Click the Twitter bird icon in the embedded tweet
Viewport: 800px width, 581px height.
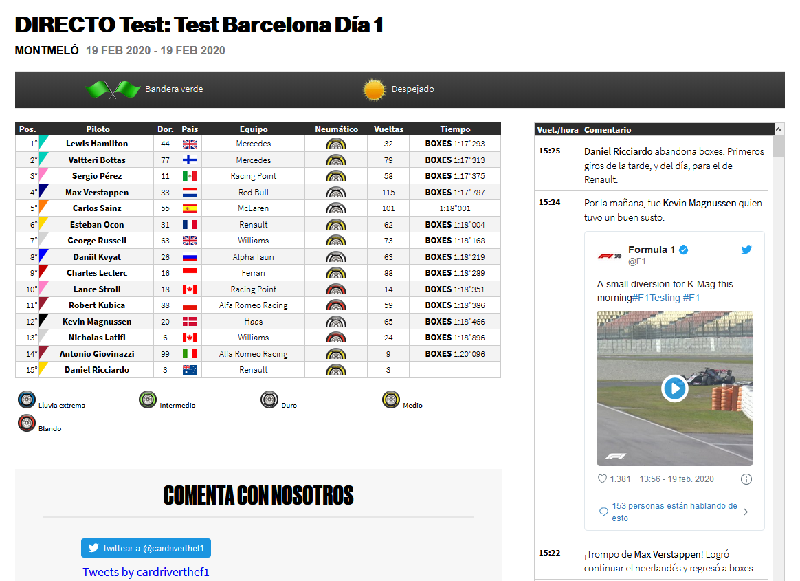tap(746, 249)
